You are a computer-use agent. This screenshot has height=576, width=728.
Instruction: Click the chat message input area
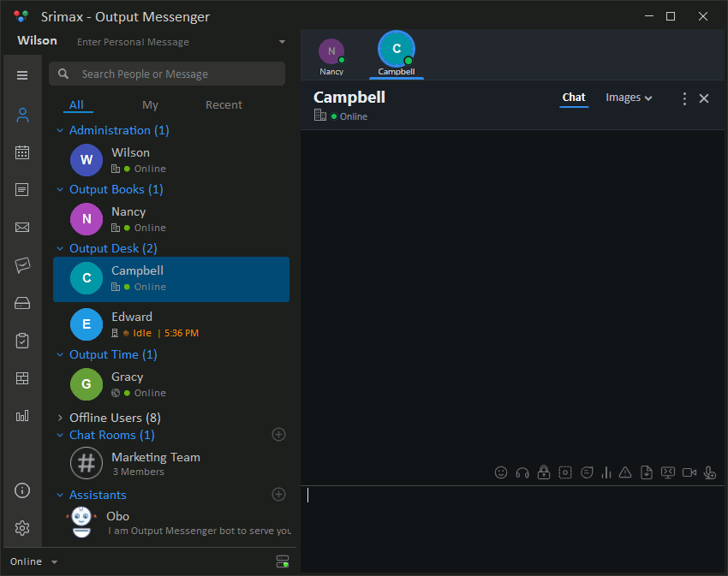coord(512,528)
